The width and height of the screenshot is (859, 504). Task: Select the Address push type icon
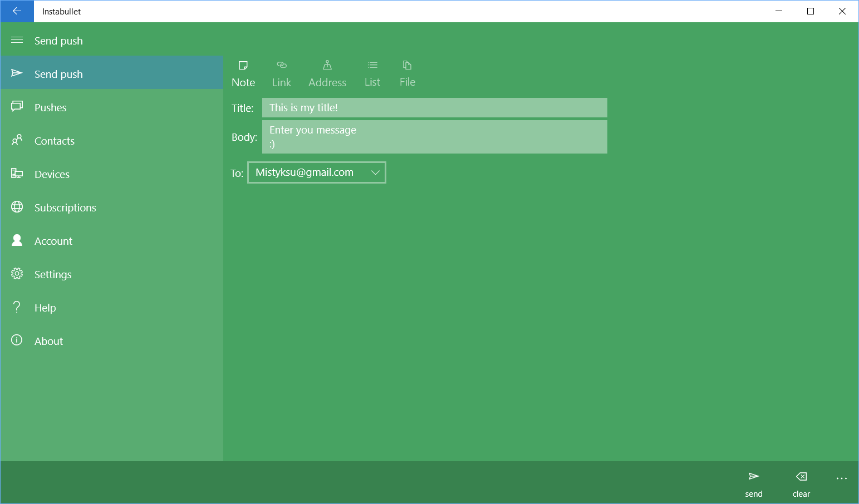[327, 72]
